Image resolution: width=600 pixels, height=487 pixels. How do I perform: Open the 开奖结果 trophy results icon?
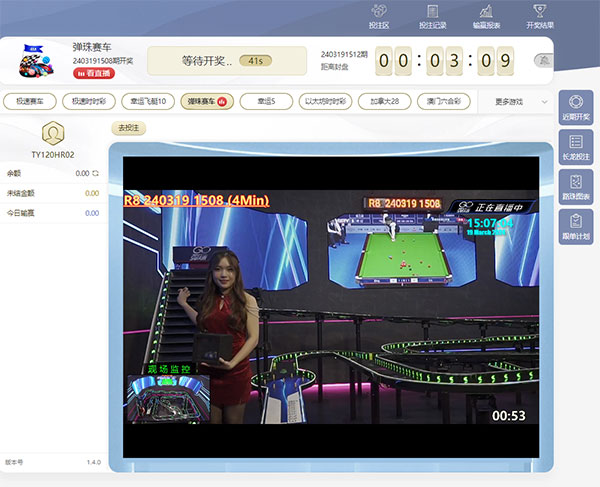tap(539, 15)
